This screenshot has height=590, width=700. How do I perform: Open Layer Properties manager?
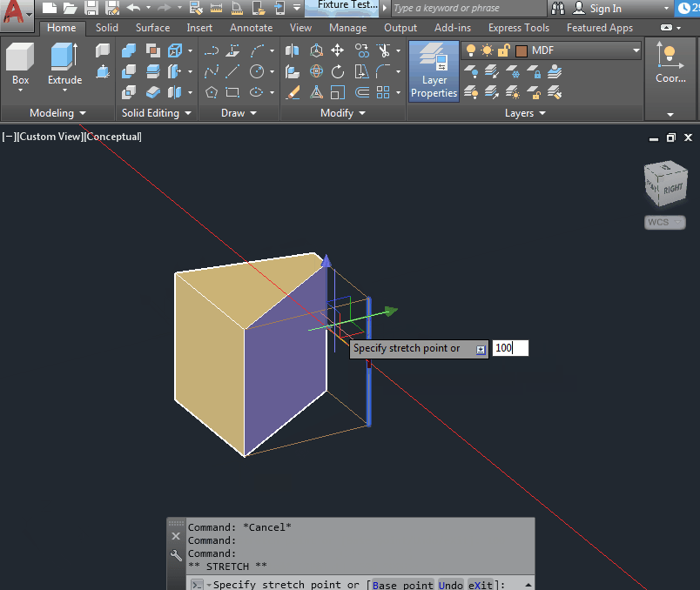coord(434,71)
